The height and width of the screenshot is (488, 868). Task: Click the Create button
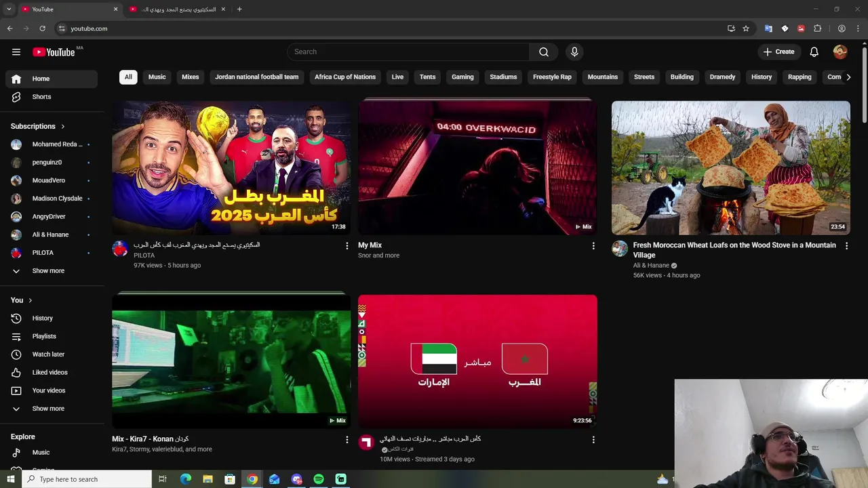[x=778, y=52]
